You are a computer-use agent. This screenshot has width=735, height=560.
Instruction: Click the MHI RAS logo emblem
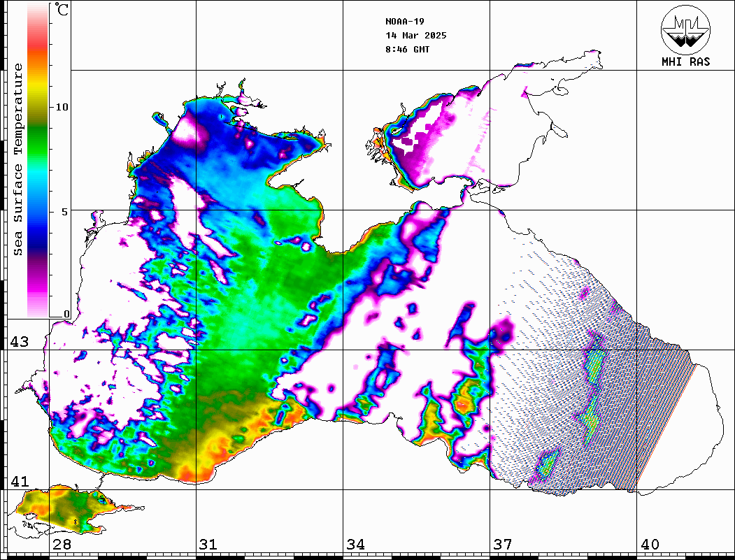685,29
